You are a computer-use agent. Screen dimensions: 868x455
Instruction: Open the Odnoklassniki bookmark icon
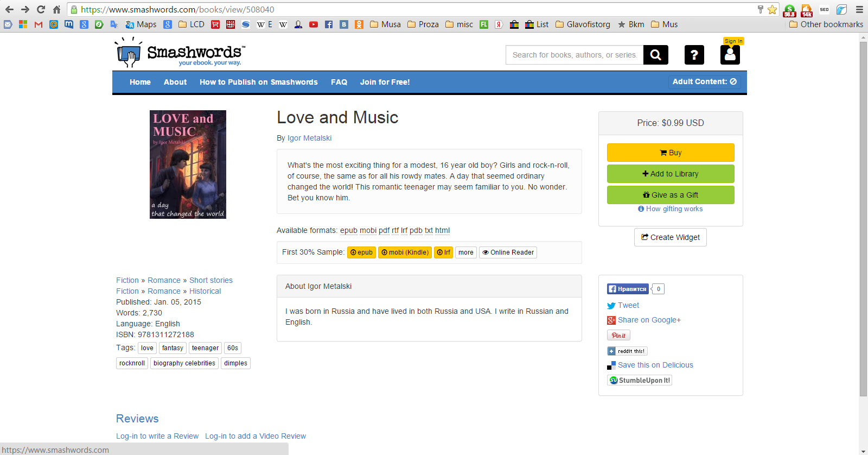359,24
